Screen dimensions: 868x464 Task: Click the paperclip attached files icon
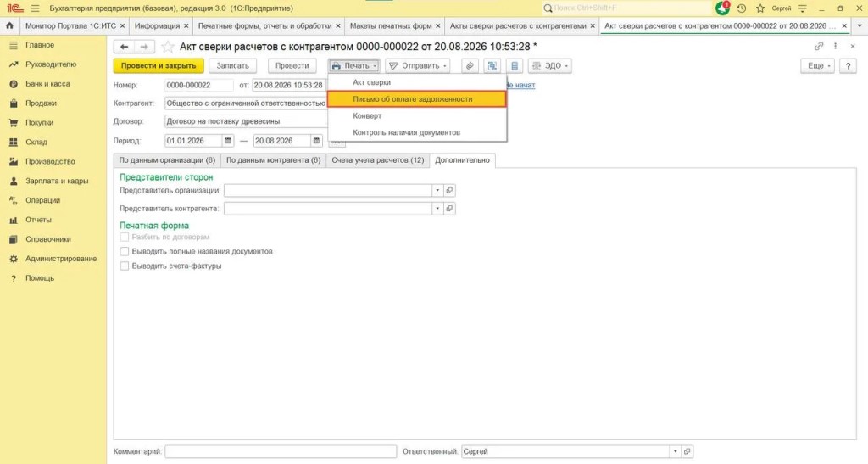(470, 66)
